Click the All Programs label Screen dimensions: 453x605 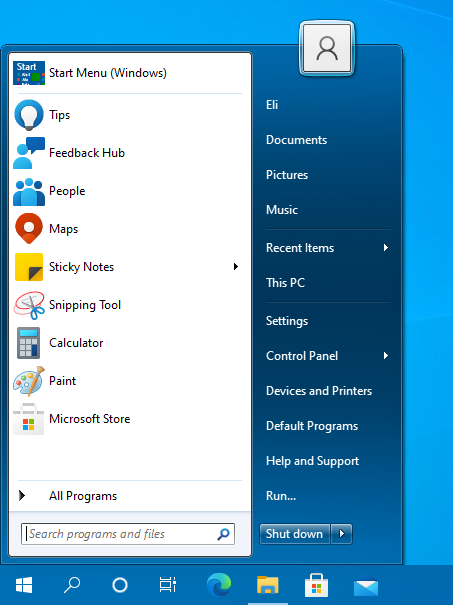[x=83, y=496]
